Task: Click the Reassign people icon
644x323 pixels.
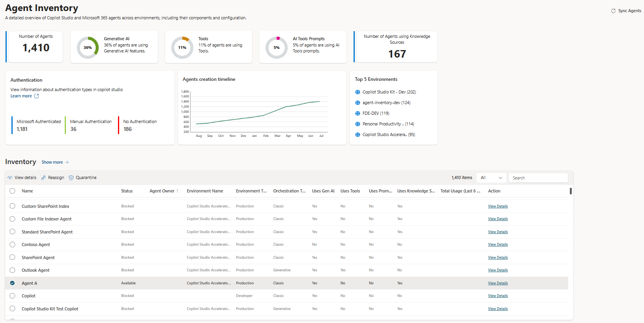Action: (43, 178)
